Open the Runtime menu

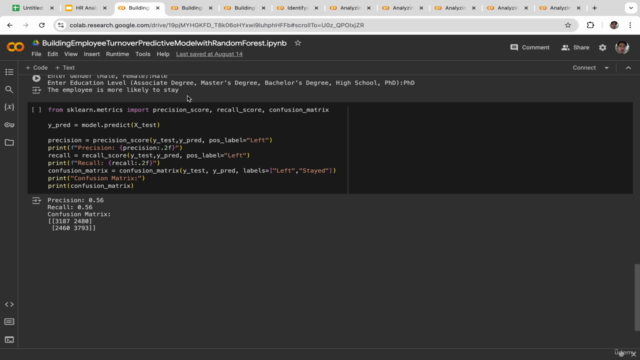click(117, 54)
